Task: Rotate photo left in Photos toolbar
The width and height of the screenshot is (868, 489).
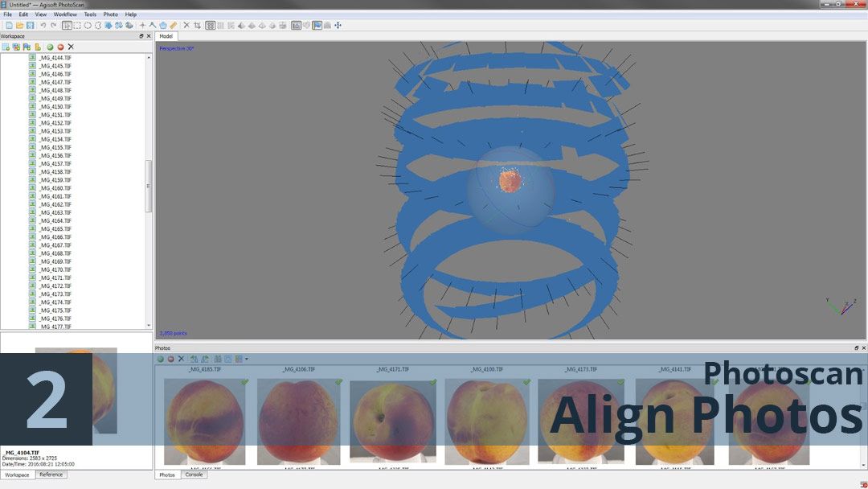Action: point(194,359)
